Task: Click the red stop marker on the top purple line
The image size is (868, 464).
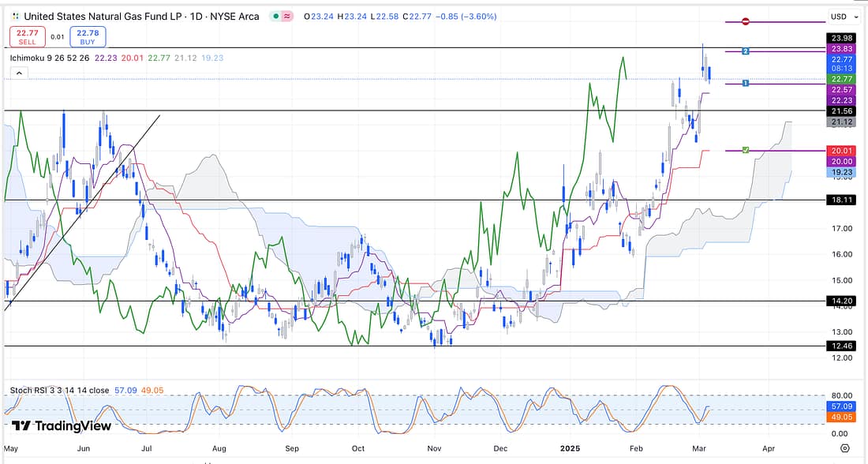Action: click(x=746, y=22)
